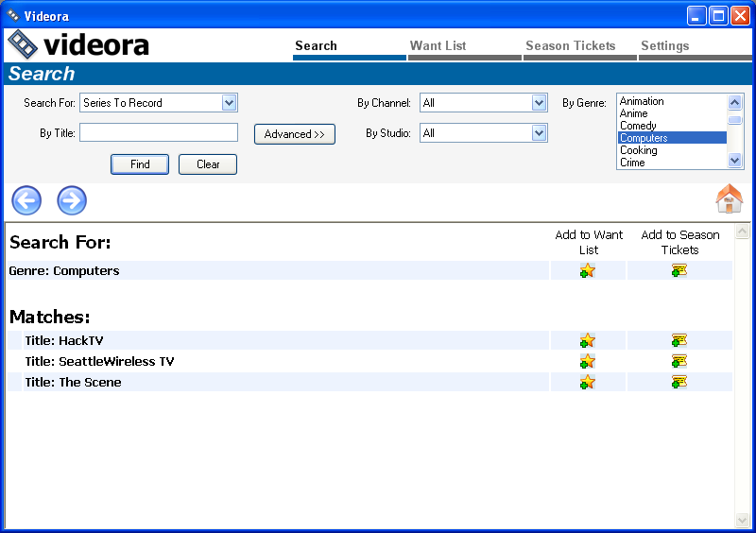756x533 pixels.
Task: Open the Search For dropdown
Action: 229,103
